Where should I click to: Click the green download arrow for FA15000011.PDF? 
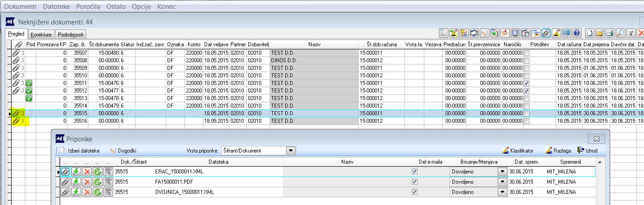tap(76, 181)
